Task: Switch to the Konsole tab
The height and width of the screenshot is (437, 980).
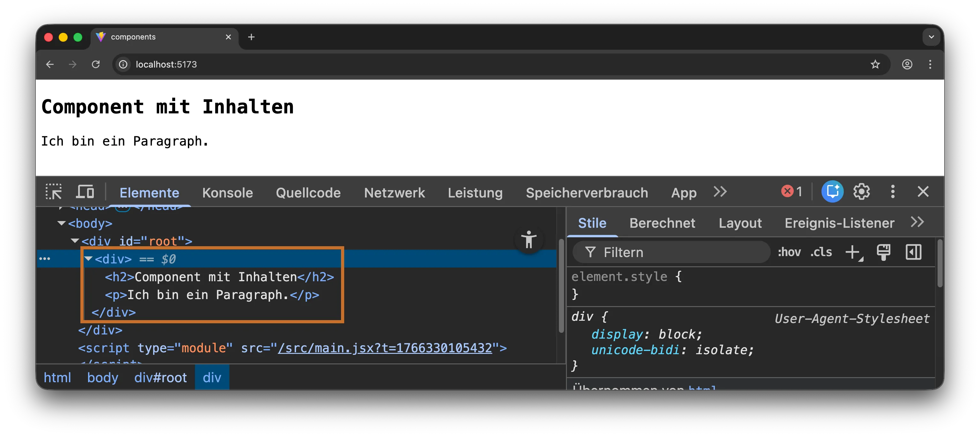Action: (x=227, y=192)
